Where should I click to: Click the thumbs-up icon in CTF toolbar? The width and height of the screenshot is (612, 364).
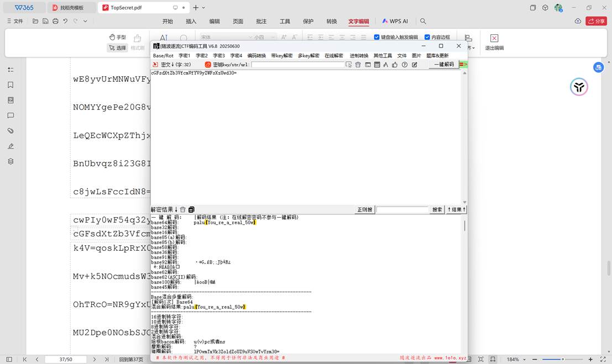pos(395,65)
